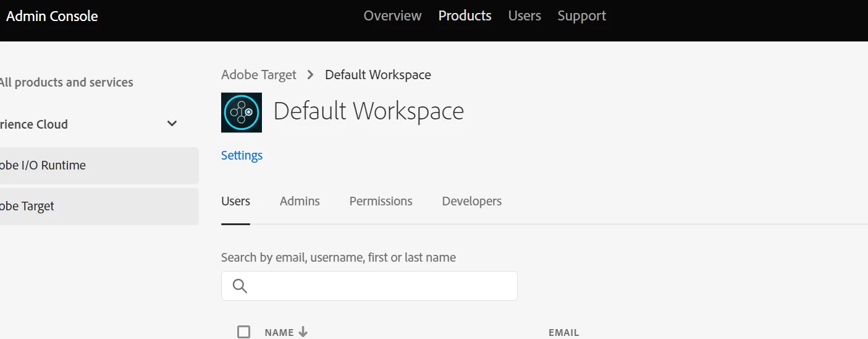
Task: Click the Admin Console title
Action: point(52,16)
